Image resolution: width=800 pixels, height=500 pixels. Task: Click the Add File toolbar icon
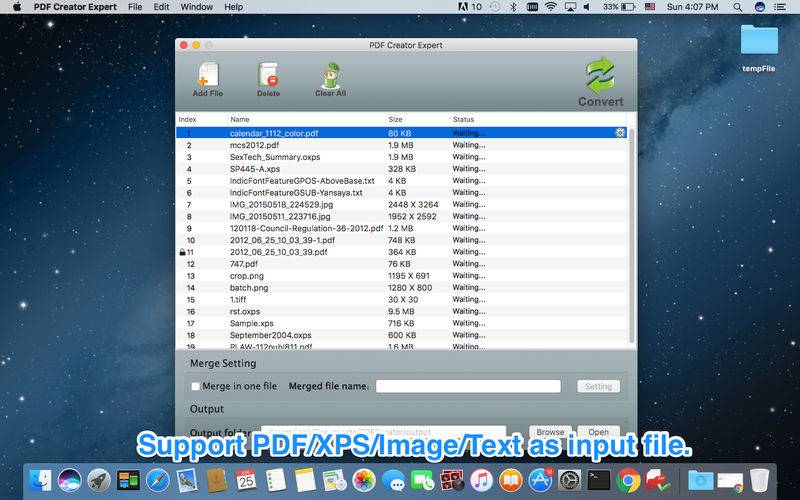pos(208,74)
